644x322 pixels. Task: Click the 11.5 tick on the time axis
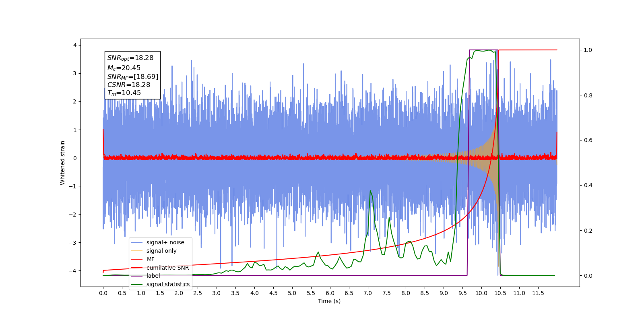coord(538,293)
